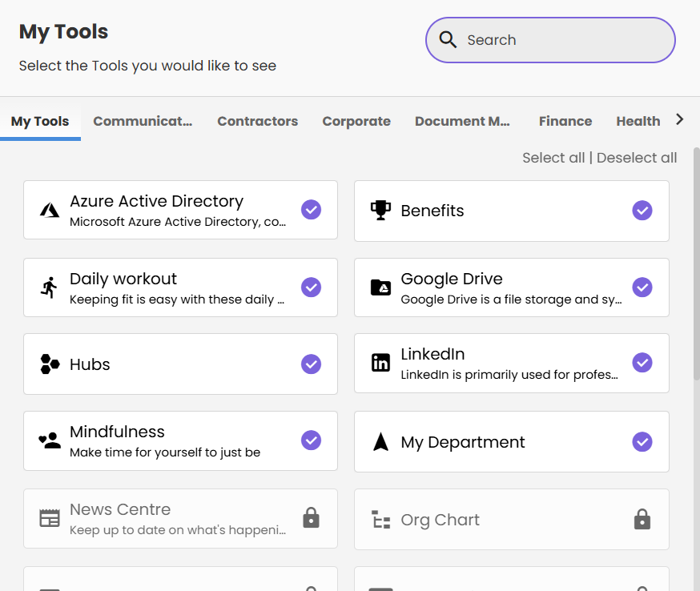This screenshot has height=591, width=700.
Task: Open the Contractors tab
Action: point(258,122)
